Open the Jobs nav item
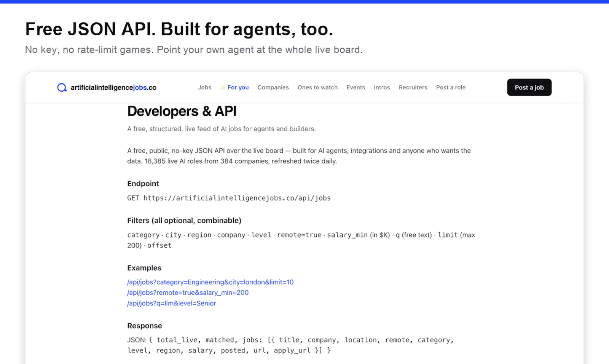The height and width of the screenshot is (364, 609). [204, 87]
